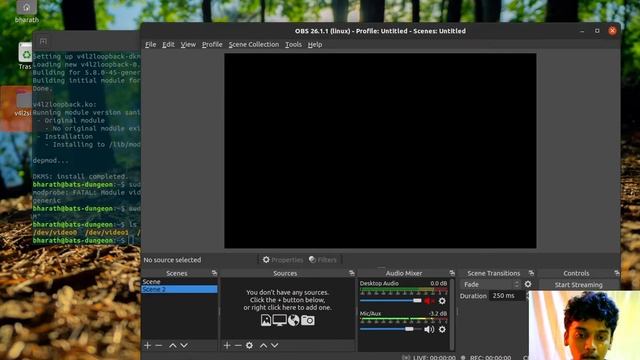Add a new source with plus icon

(x=227, y=345)
